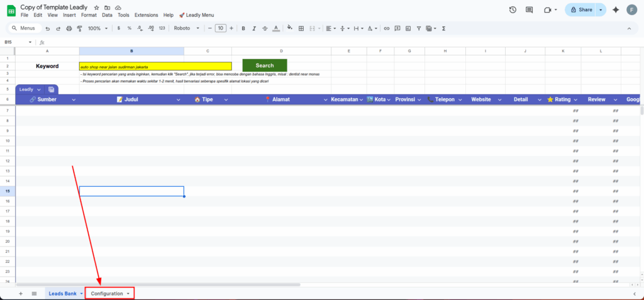
Task: Open the fill color picker
Action: 290,28
